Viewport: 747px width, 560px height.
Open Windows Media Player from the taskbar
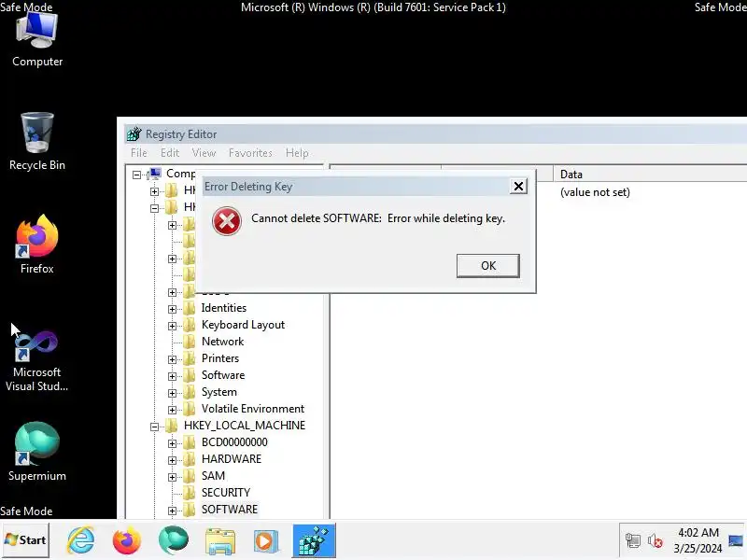pyautogui.click(x=265, y=541)
